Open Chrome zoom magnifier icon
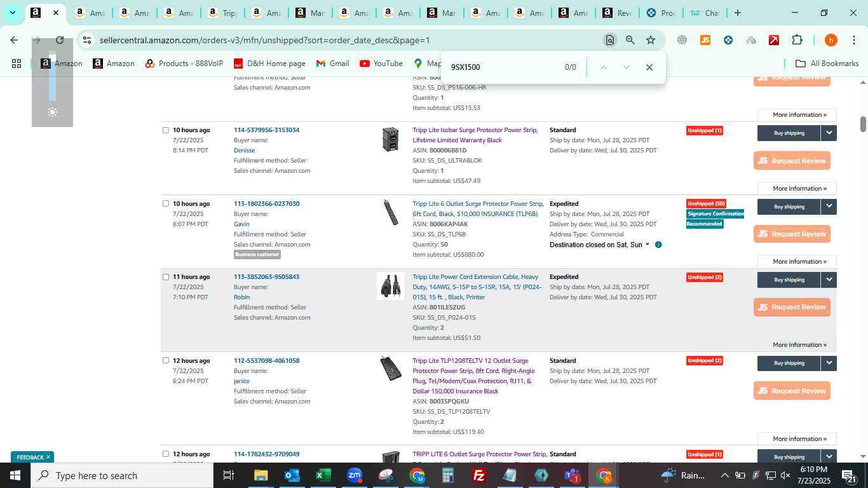 [x=630, y=40]
